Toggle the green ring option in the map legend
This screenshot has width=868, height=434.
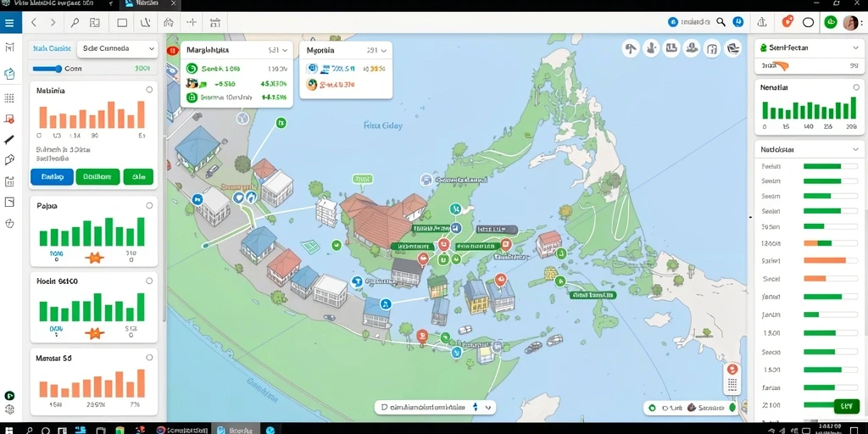[x=652, y=408]
